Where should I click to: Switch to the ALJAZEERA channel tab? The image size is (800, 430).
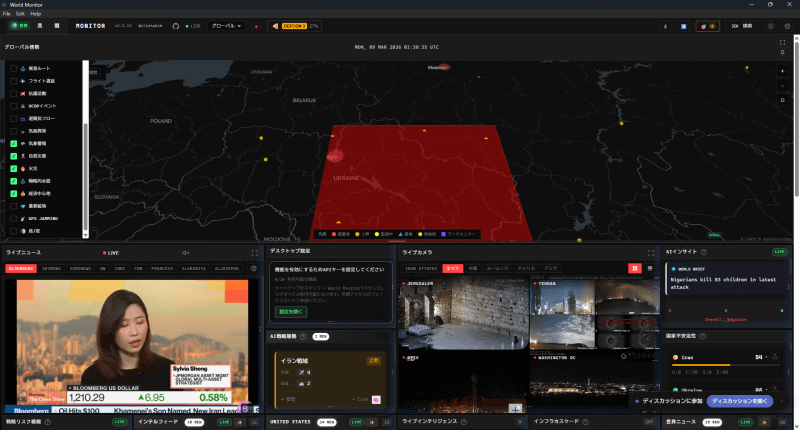pyautogui.click(x=227, y=268)
